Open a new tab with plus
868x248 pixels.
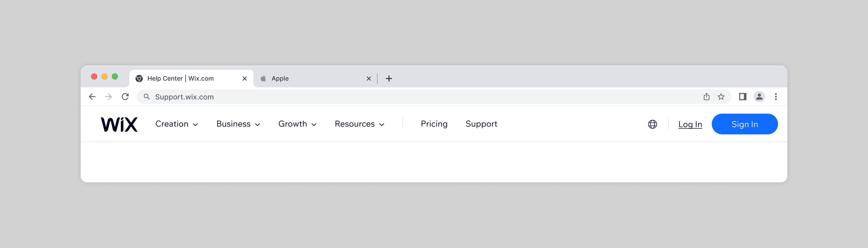(x=389, y=78)
